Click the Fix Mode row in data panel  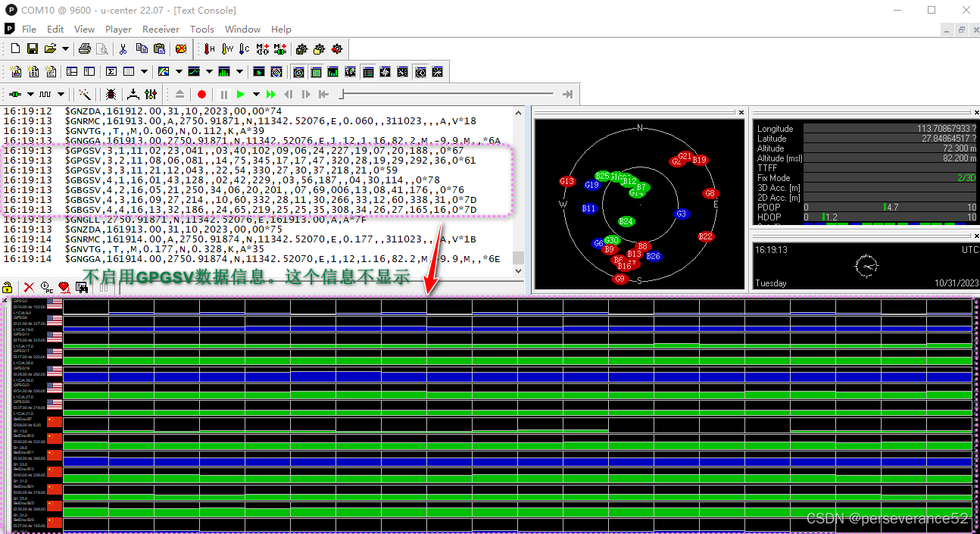866,178
